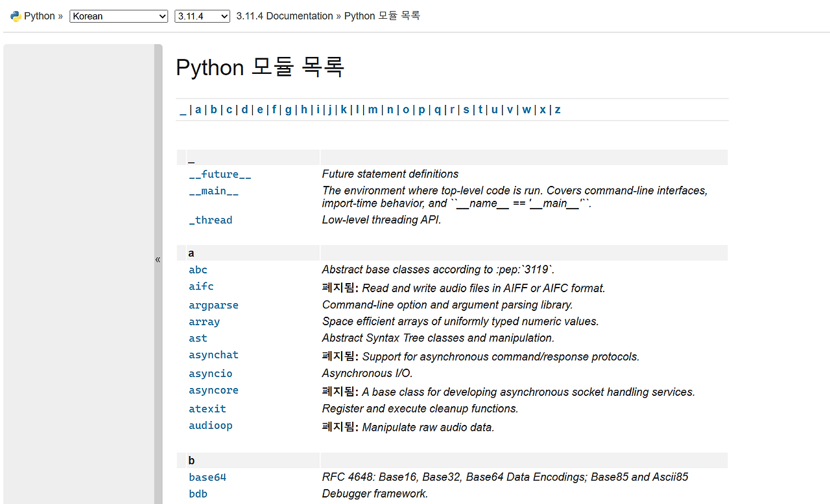
Task: Click the page scrollbar on the right
Action: coord(825,259)
